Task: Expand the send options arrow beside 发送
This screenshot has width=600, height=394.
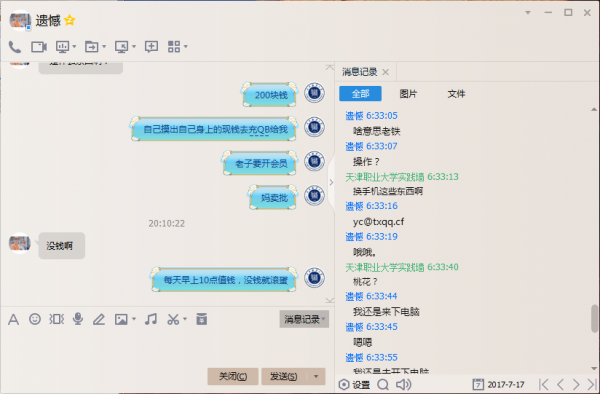Action: pos(316,376)
